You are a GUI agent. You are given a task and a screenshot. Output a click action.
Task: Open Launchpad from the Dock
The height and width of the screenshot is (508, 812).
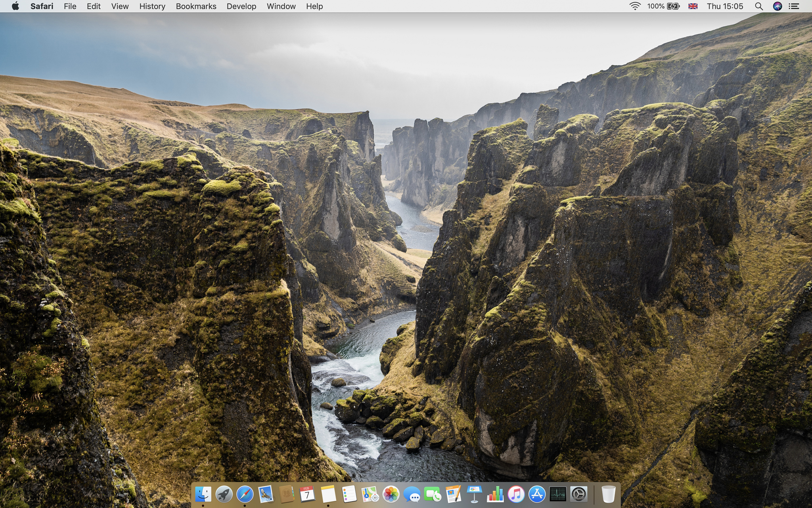pyautogui.click(x=224, y=494)
